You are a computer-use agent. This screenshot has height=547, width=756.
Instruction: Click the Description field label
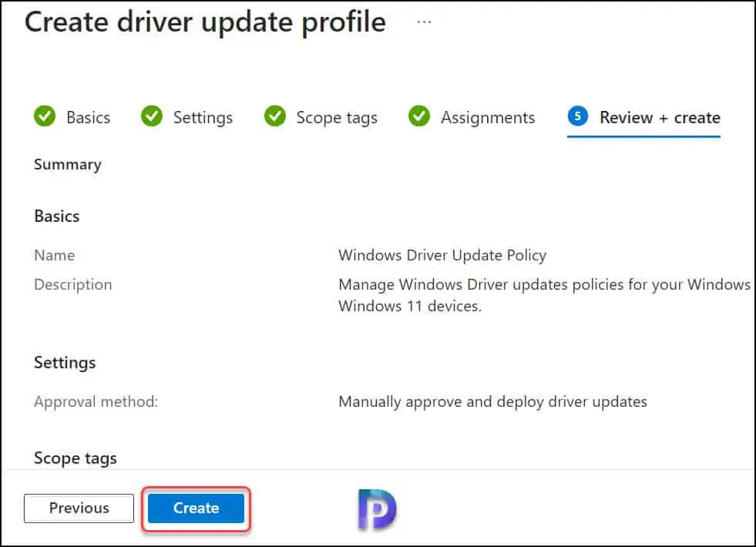[72, 285]
